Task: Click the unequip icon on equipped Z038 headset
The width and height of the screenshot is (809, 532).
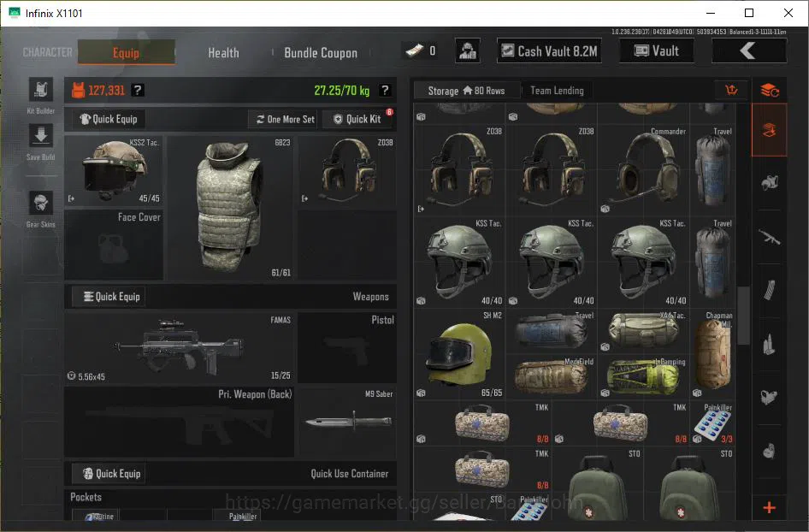Action: pyautogui.click(x=304, y=198)
